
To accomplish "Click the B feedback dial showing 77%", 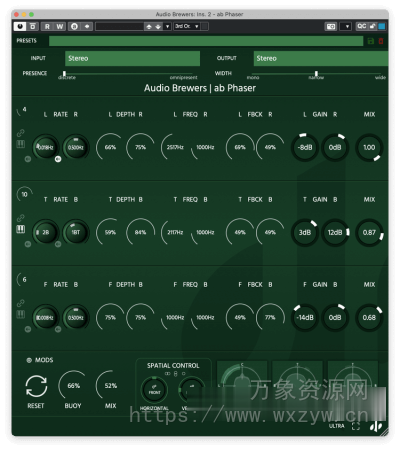I will [270, 317].
